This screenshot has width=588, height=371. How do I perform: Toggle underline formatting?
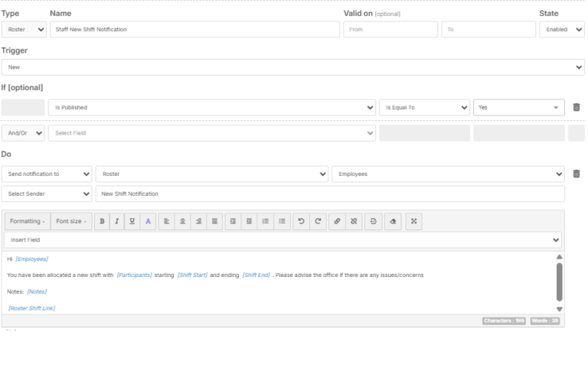tap(132, 221)
